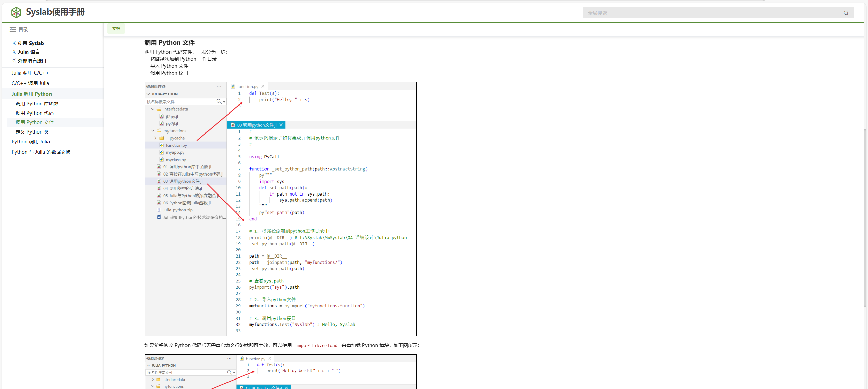Viewport: 868px width, 389px height.
Task: Open Python 与 Julia 的数据交换 page
Action: click(x=41, y=152)
